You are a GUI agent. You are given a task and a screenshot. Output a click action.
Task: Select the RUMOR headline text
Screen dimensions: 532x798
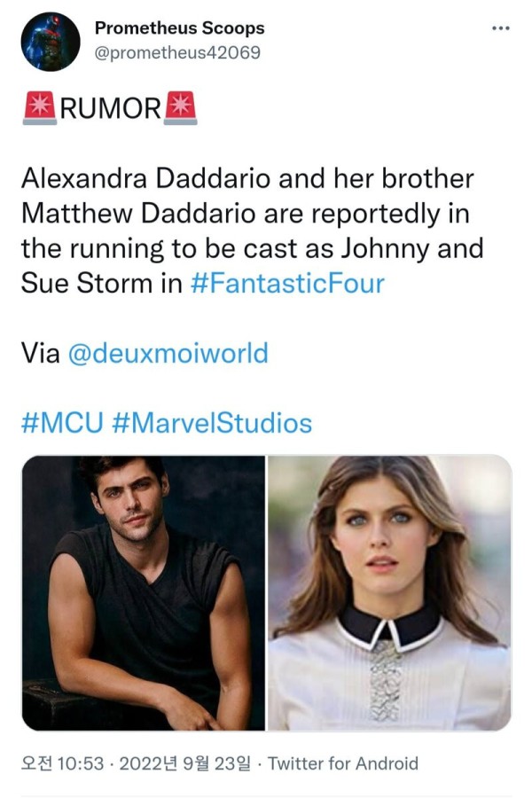tap(111, 108)
